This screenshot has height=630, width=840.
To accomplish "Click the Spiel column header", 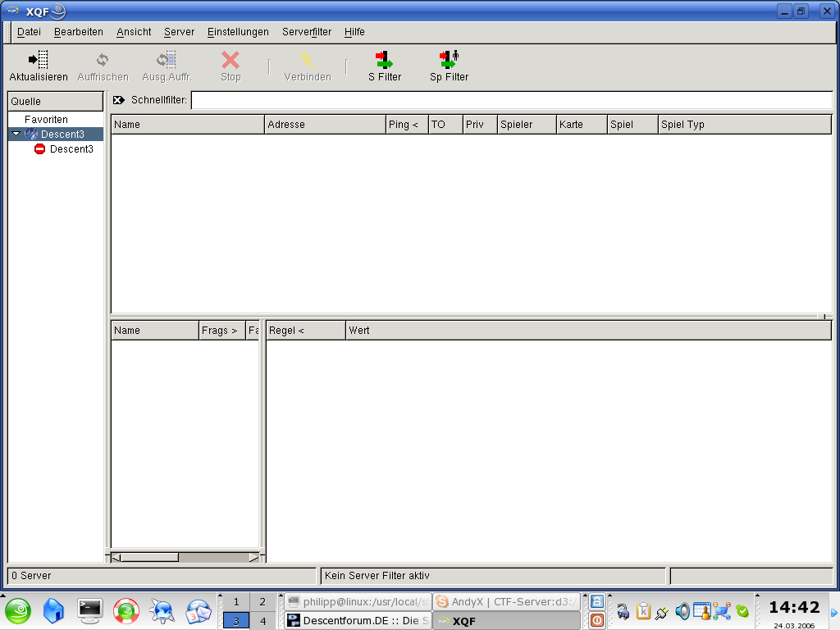I will [632, 125].
